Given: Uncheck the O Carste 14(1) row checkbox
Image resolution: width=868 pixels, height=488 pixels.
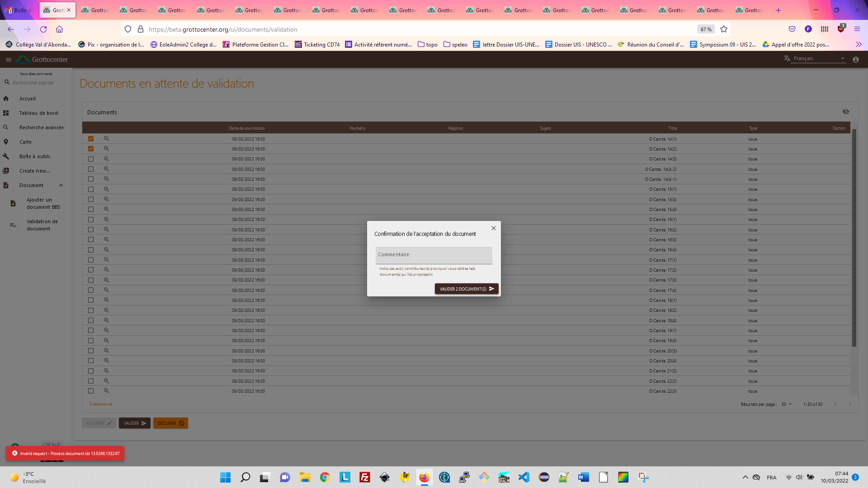Looking at the screenshot, I should [91, 139].
